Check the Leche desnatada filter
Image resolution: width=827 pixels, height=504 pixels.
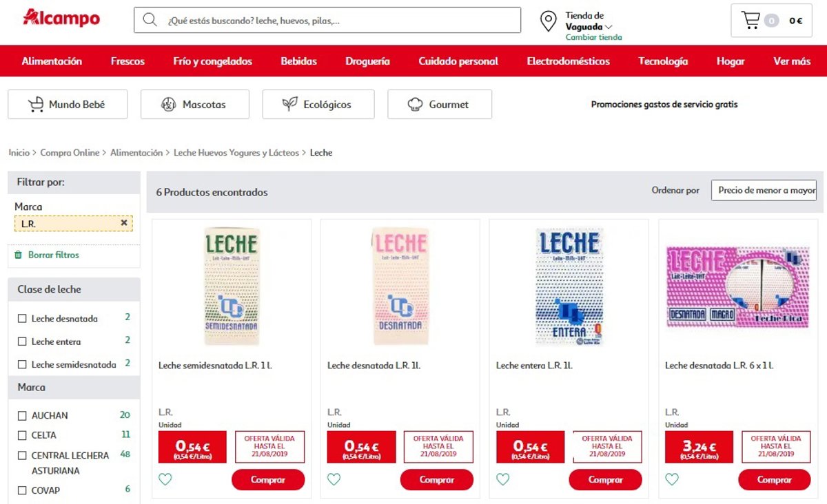[x=22, y=319]
